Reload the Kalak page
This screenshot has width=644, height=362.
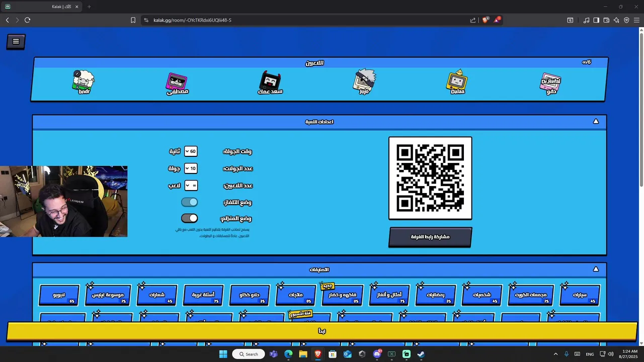[x=27, y=20]
